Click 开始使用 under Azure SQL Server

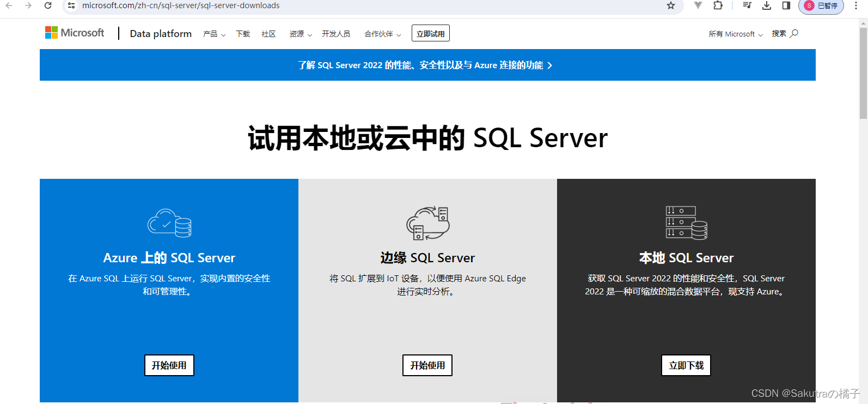(x=169, y=365)
